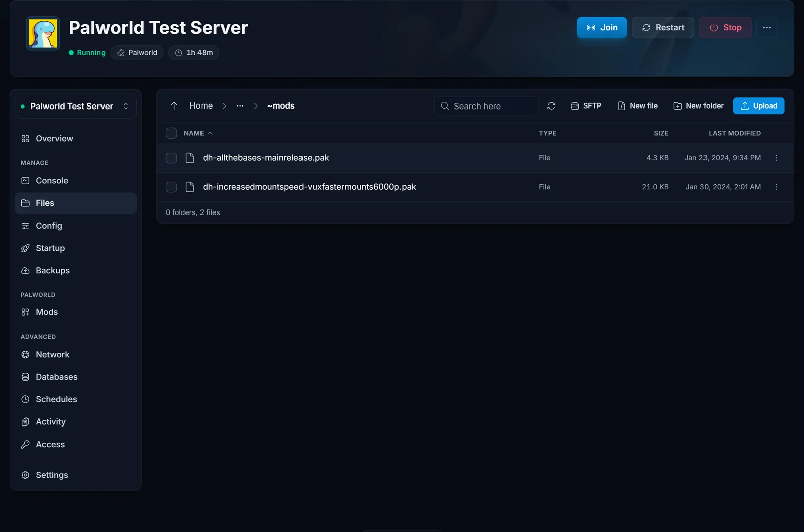
Task: Create a New file
Action: pos(637,105)
